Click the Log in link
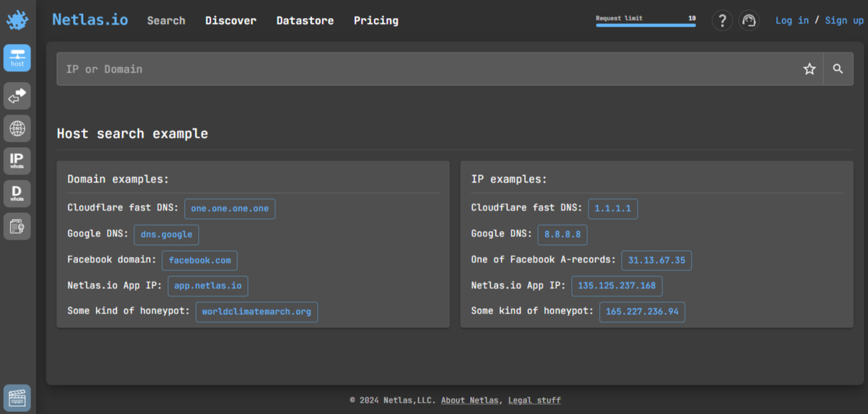This screenshot has height=414, width=868. click(792, 21)
